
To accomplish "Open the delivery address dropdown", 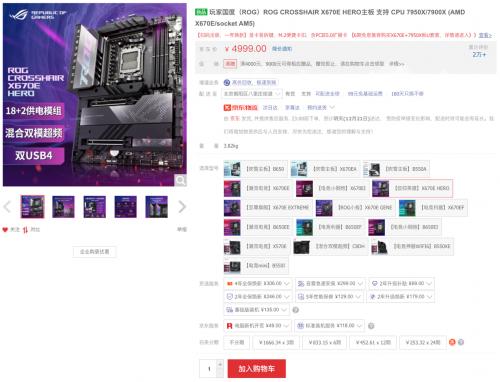I will pos(252,94).
